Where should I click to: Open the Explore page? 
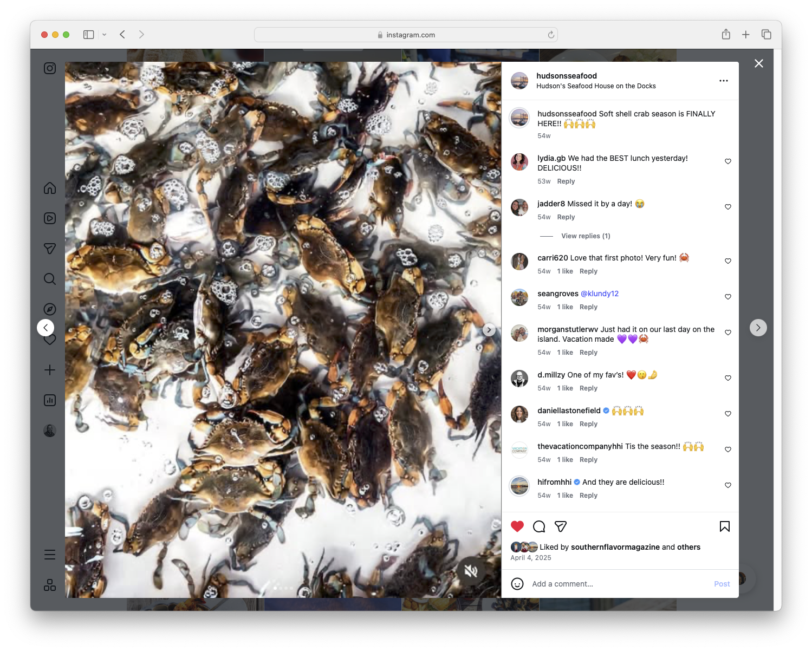[49, 309]
